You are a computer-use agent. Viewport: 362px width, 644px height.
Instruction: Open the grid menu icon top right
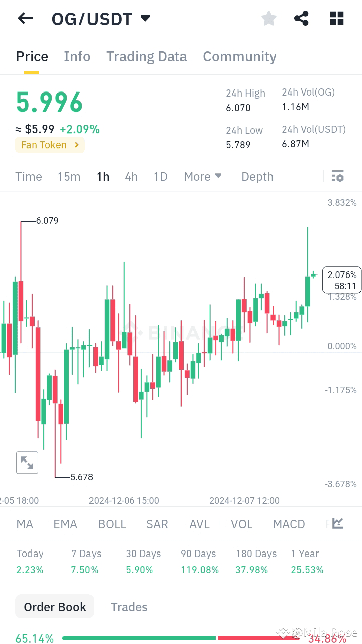[x=336, y=18]
